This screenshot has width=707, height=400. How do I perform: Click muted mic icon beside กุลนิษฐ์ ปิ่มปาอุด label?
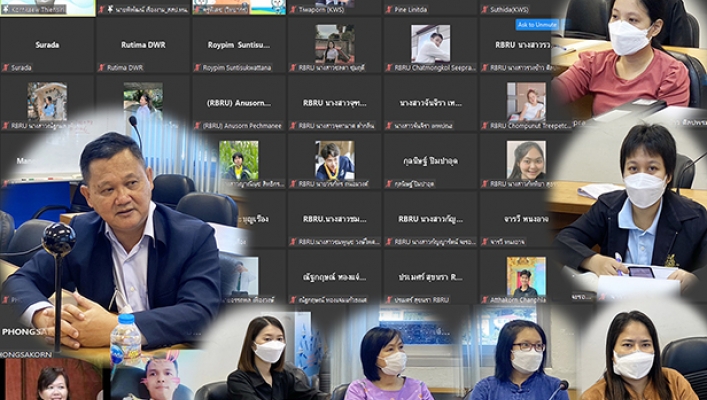(389, 184)
